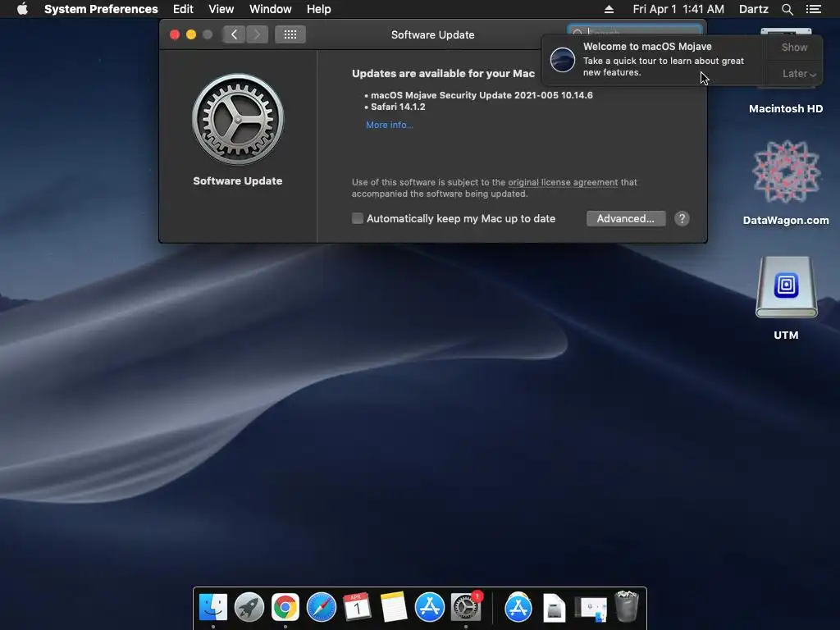840x630 pixels.
Task: Click the Welcome to macOS Mojave notification text
Action: [647, 47]
